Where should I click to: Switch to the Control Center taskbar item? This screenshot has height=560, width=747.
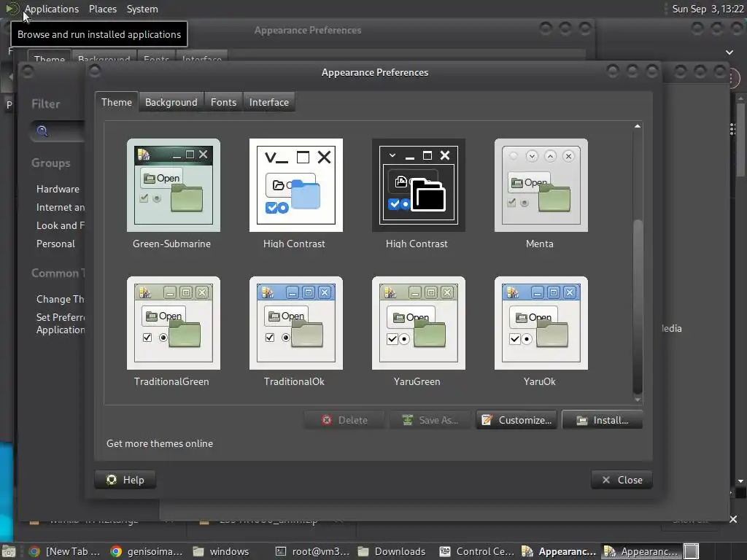coord(477,551)
